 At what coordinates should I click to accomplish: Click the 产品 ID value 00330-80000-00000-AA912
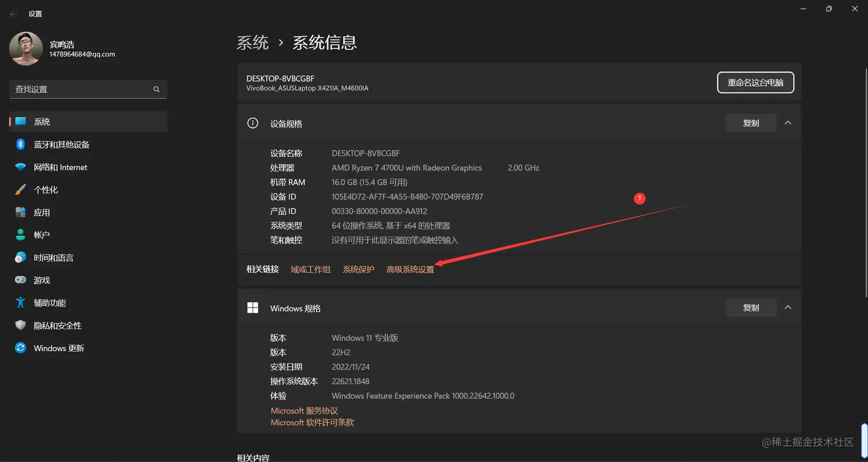click(379, 211)
